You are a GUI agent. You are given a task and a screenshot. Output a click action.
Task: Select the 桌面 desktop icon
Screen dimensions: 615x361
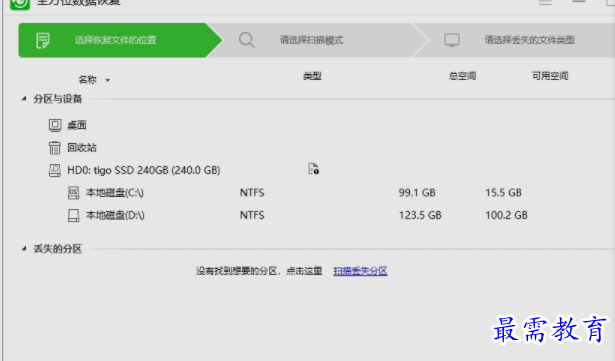point(55,125)
